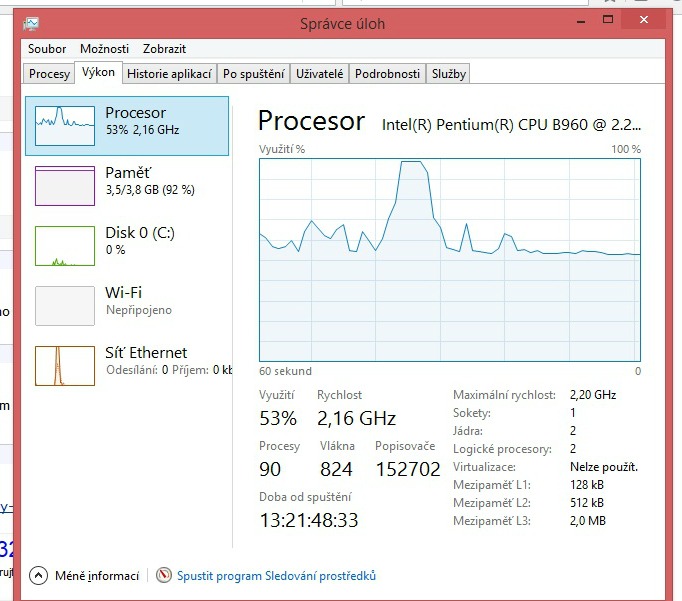
Task: Open the Možnosti menu
Action: pyautogui.click(x=105, y=49)
